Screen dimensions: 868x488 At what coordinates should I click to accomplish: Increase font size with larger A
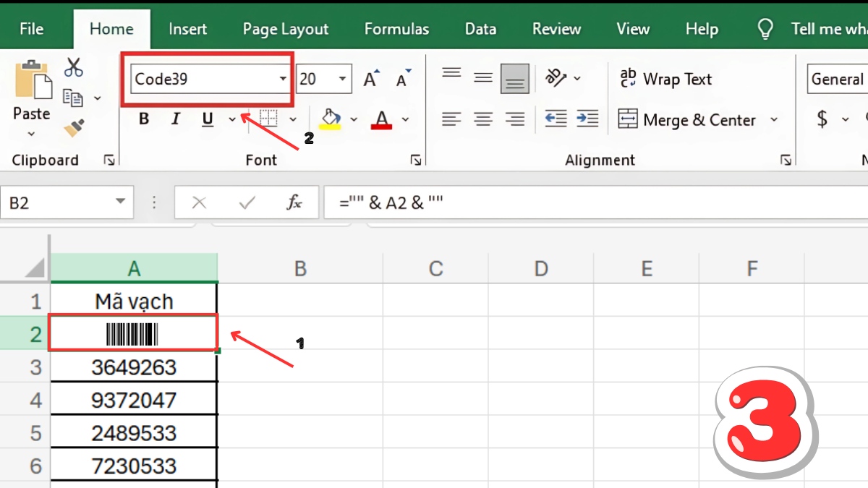(371, 79)
